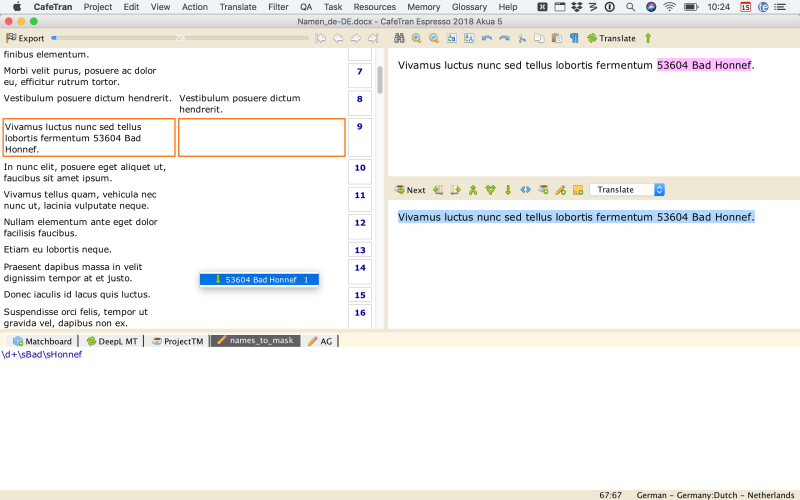
Task: Open the Glossary menu
Action: click(x=469, y=7)
